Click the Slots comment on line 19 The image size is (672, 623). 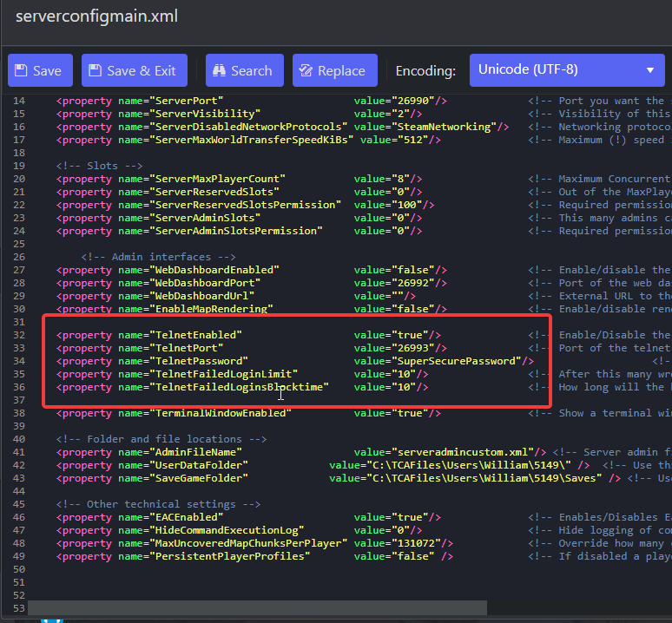coord(100,166)
